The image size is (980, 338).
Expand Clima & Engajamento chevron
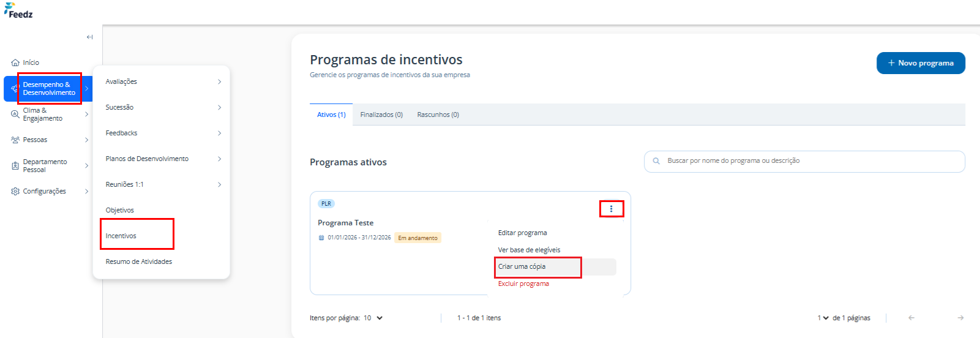tap(87, 115)
